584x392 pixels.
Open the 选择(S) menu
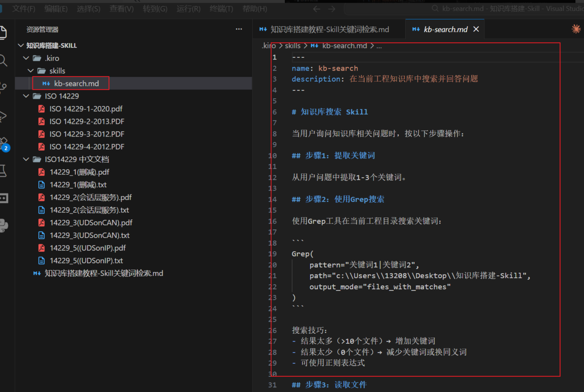pyautogui.click(x=89, y=9)
